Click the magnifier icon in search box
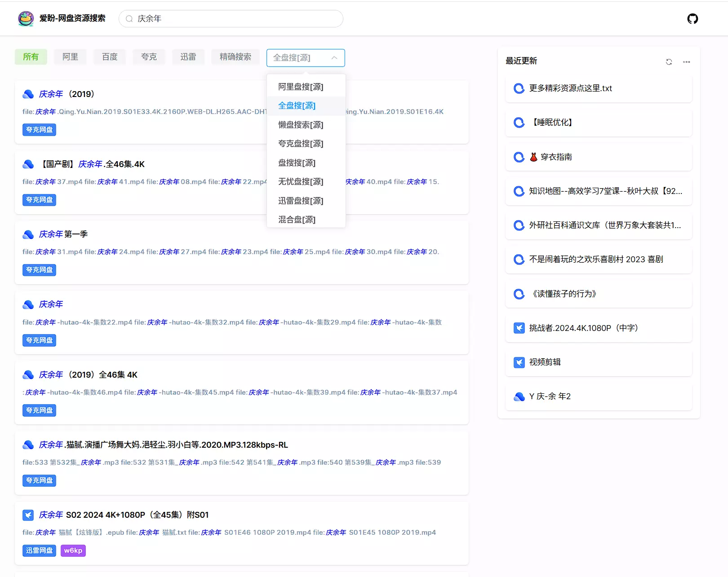 (x=129, y=19)
